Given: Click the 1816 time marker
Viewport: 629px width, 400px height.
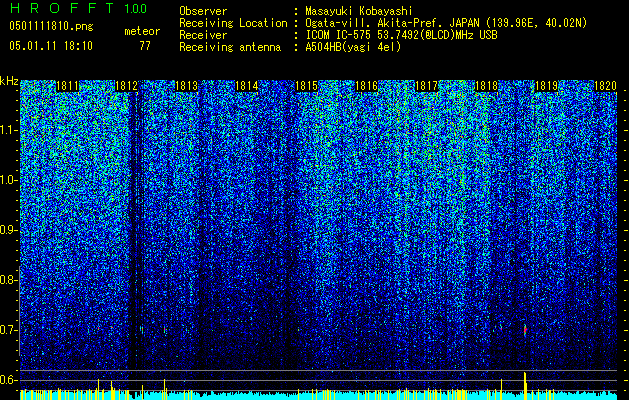Looking at the screenshot, I should (x=367, y=86).
